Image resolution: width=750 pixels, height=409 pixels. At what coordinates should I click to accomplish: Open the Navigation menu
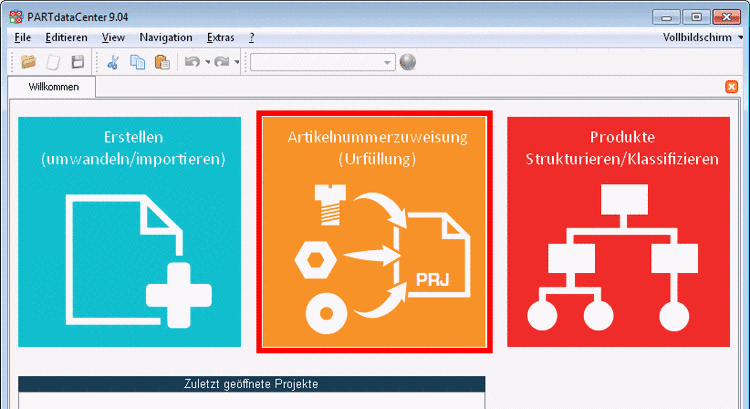point(165,37)
